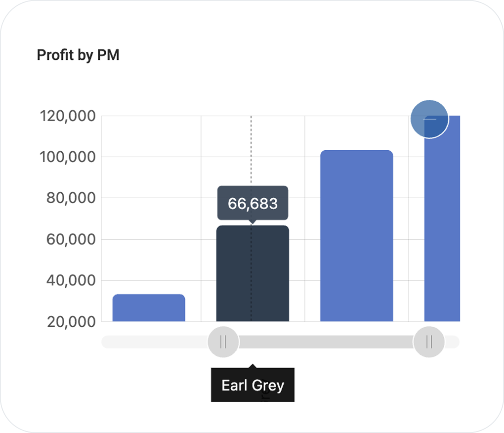Click the 40,000 y-axis label
This screenshot has width=504, height=433.
[x=71, y=280]
